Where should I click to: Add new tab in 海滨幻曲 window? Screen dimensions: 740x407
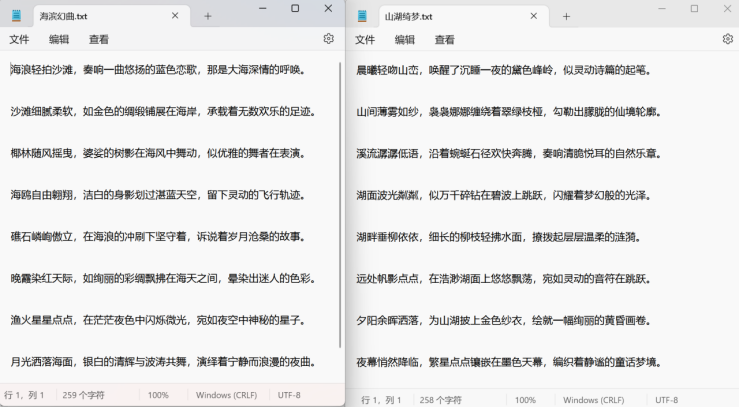tap(208, 16)
